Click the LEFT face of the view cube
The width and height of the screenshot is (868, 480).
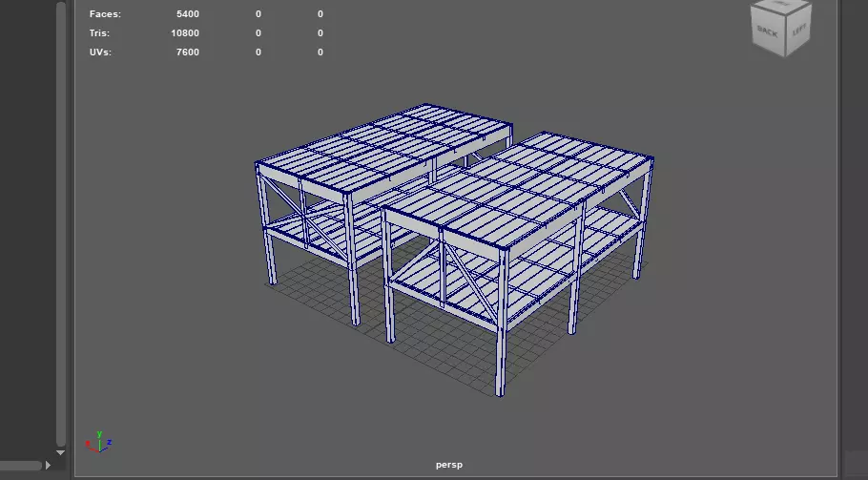coord(798,30)
